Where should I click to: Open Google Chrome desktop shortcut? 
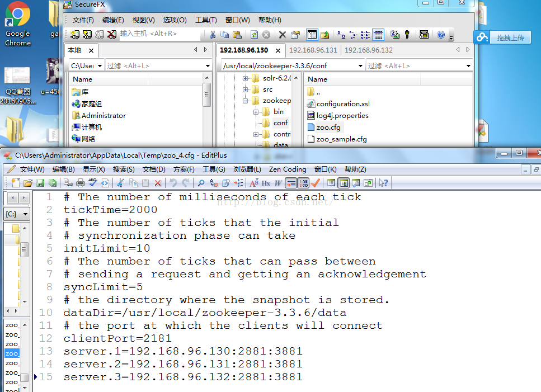tap(17, 24)
